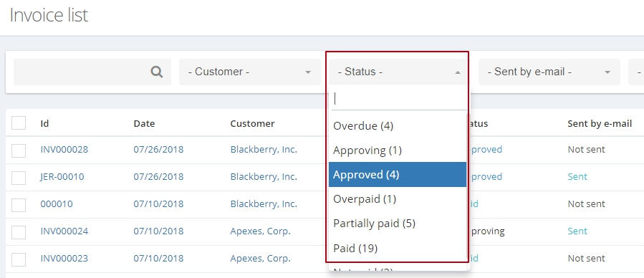The image size is (644, 278).
Task: Open invoice INV000023 link
Action: pyautogui.click(x=64, y=258)
